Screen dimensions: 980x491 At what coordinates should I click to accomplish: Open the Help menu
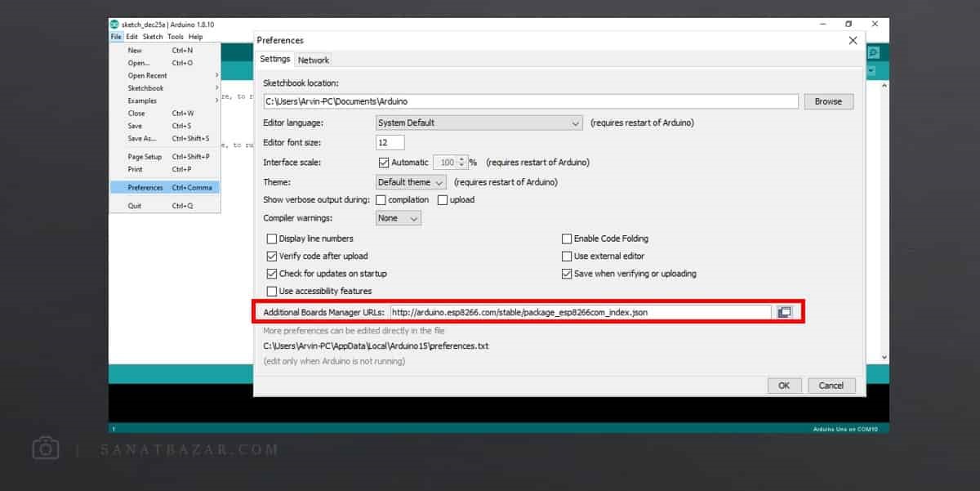point(196,37)
